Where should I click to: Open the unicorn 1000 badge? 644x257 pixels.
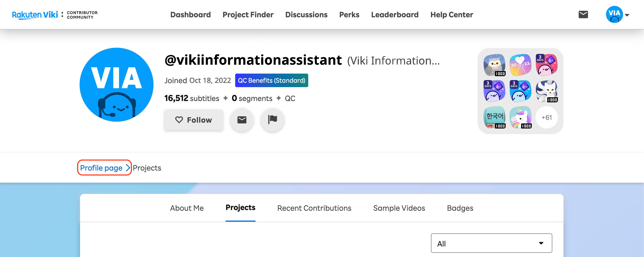(x=520, y=117)
